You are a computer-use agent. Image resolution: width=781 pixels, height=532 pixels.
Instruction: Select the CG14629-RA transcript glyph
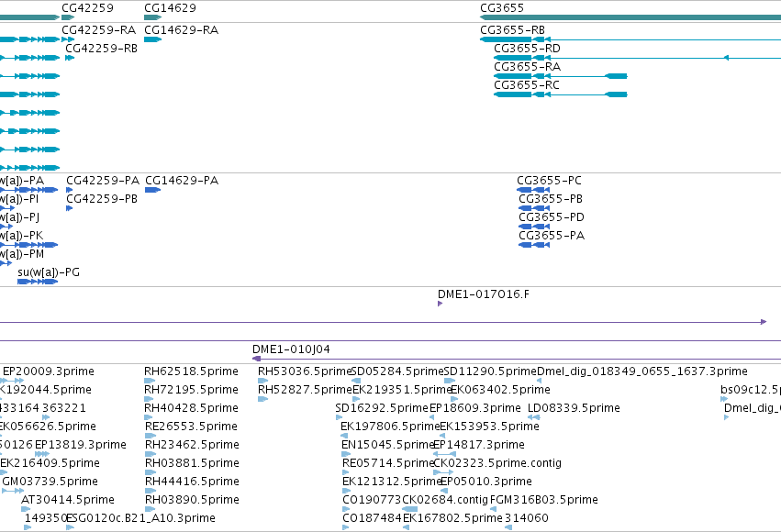pos(153,39)
